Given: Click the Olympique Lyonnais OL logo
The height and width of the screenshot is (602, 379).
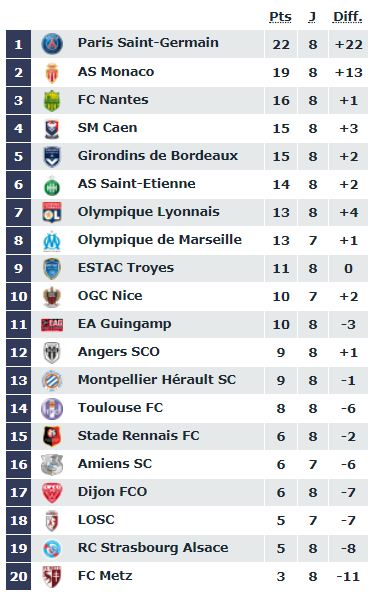Looking at the screenshot, I should [52, 212].
